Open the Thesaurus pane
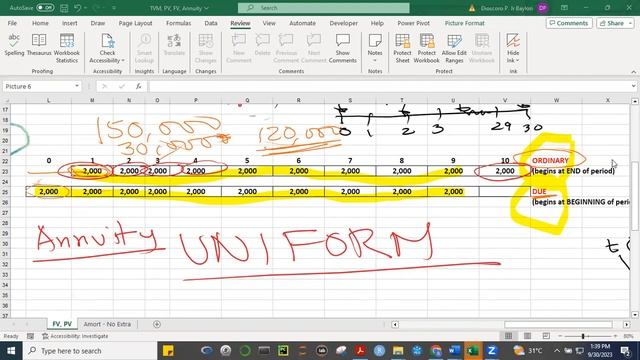The image size is (640, 360). click(39, 44)
